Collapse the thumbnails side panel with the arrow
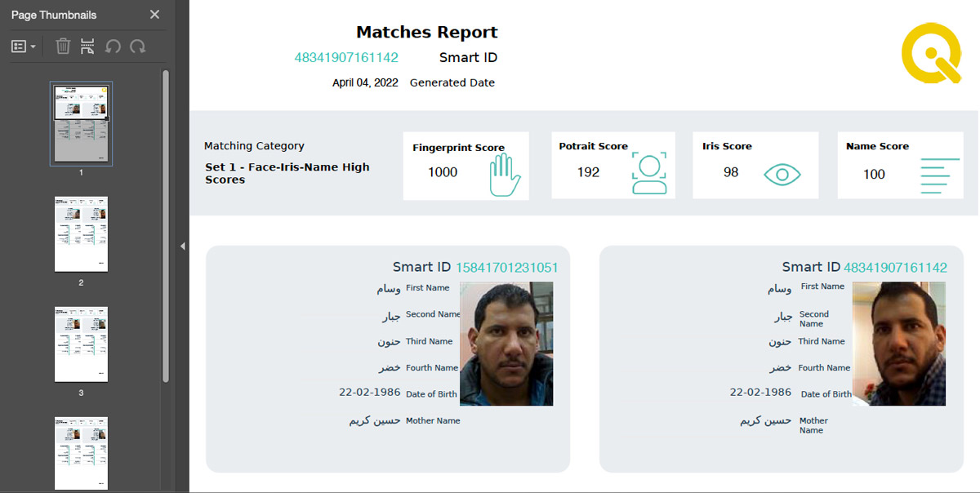The image size is (980, 493). click(x=183, y=246)
